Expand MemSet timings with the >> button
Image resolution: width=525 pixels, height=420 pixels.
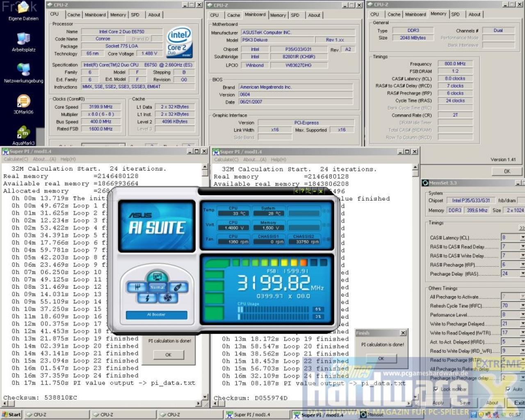[x=522, y=228]
